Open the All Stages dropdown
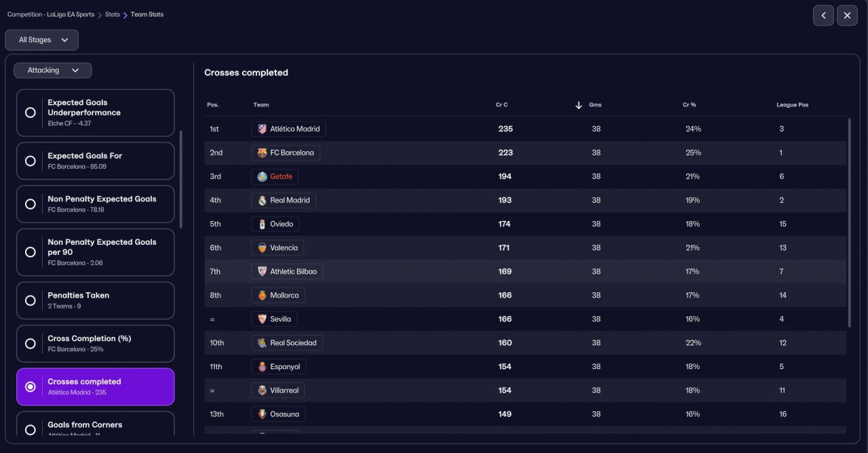Screen dimensions: 868x453 pos(42,40)
